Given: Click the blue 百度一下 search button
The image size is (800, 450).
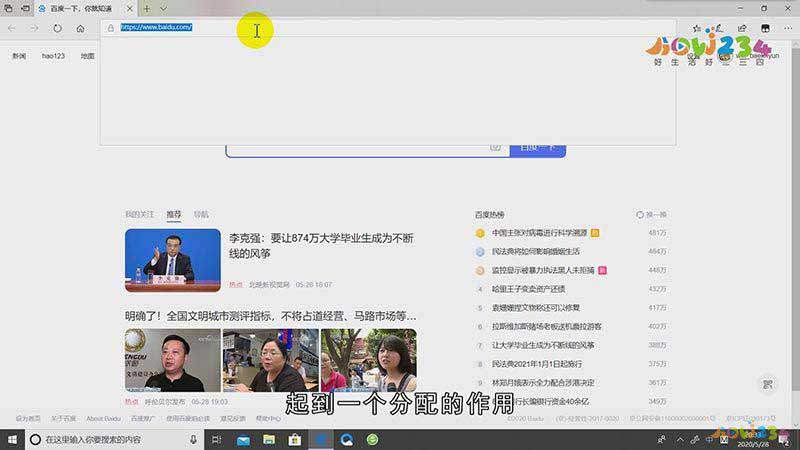Looking at the screenshot, I should (x=538, y=149).
